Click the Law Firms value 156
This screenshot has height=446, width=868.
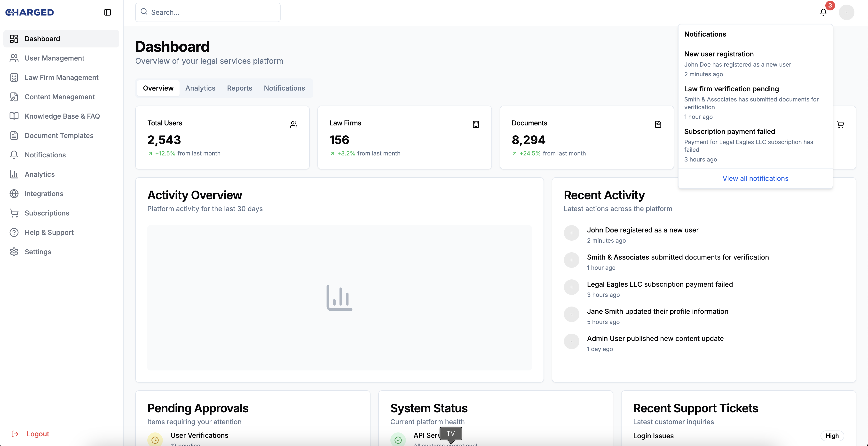(x=339, y=140)
